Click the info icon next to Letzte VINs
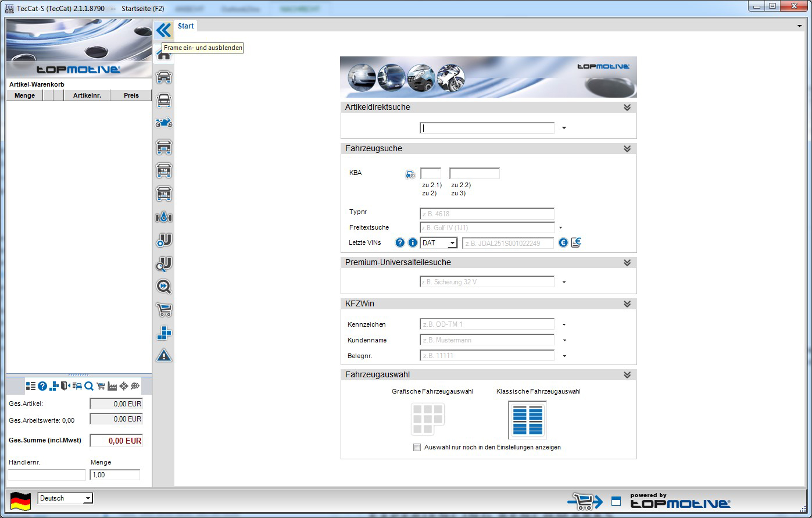Viewport: 812px width, 518px height. [x=413, y=243]
